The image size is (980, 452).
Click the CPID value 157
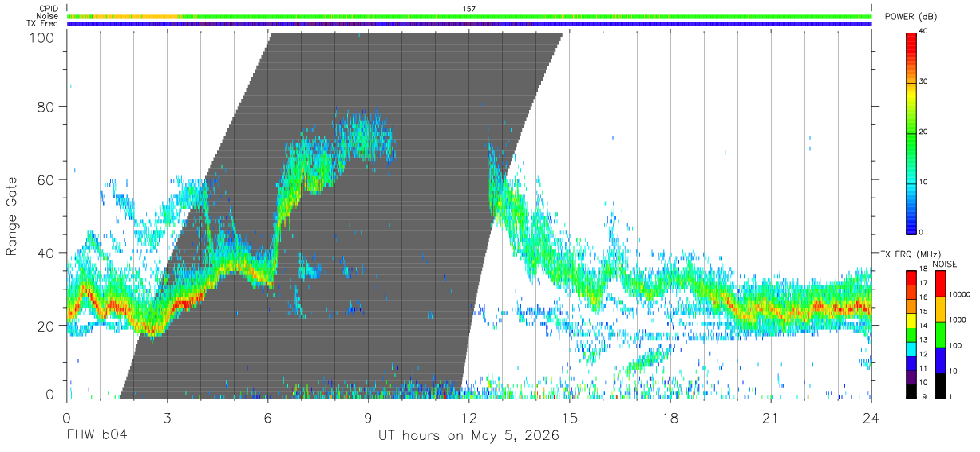click(469, 9)
